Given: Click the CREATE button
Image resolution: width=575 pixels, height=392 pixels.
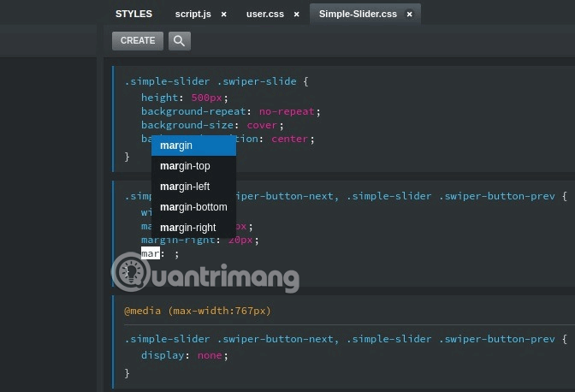Looking at the screenshot, I should (x=138, y=41).
